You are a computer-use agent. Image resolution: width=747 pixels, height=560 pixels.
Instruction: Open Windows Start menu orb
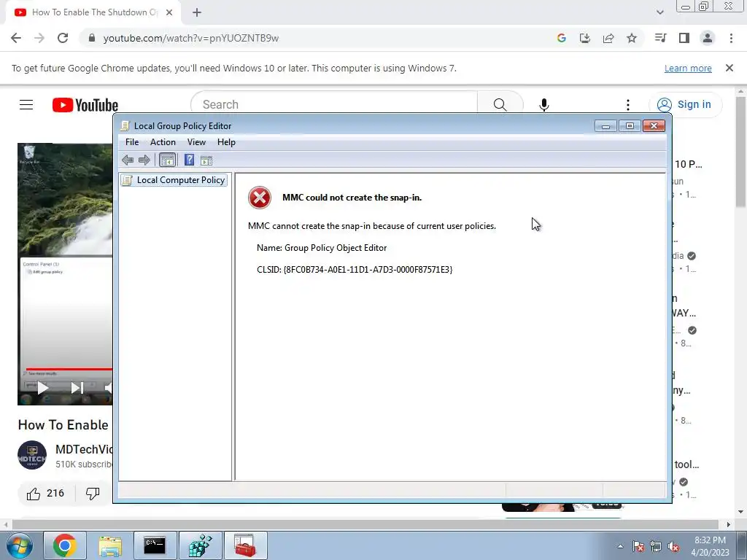tap(20, 545)
